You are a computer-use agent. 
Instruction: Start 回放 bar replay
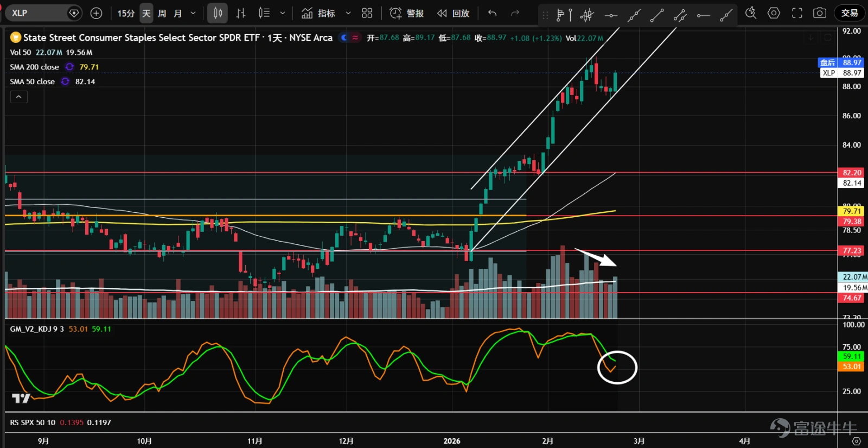pyautogui.click(x=453, y=13)
